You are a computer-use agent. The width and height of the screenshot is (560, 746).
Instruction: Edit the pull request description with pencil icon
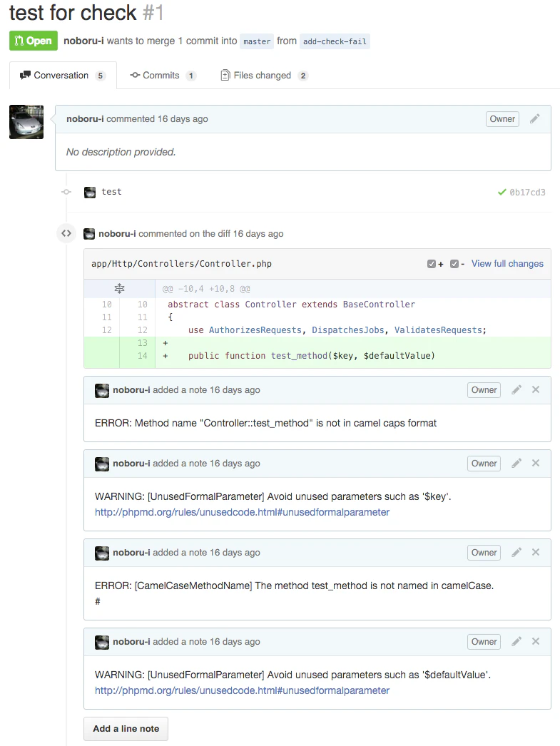click(x=535, y=119)
